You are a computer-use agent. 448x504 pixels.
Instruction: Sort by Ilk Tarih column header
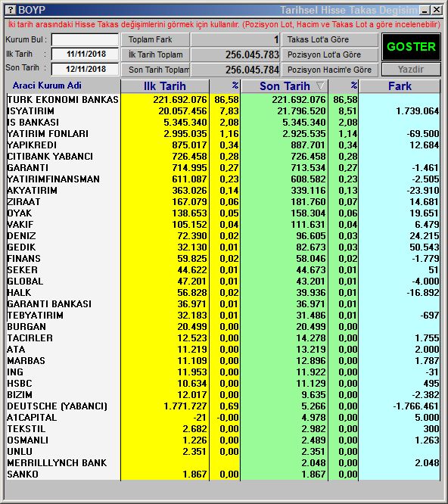(165, 86)
